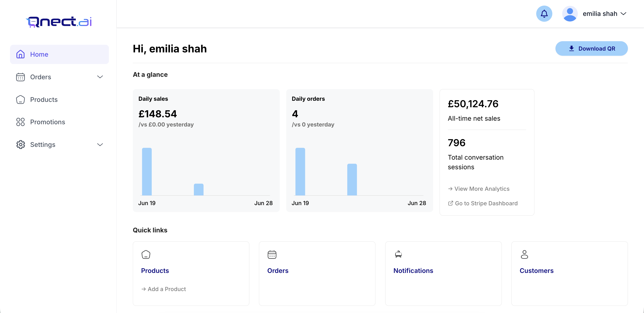Click the £50,124.76 all-time net sales figure
The width and height of the screenshot is (644, 313).
click(x=473, y=104)
